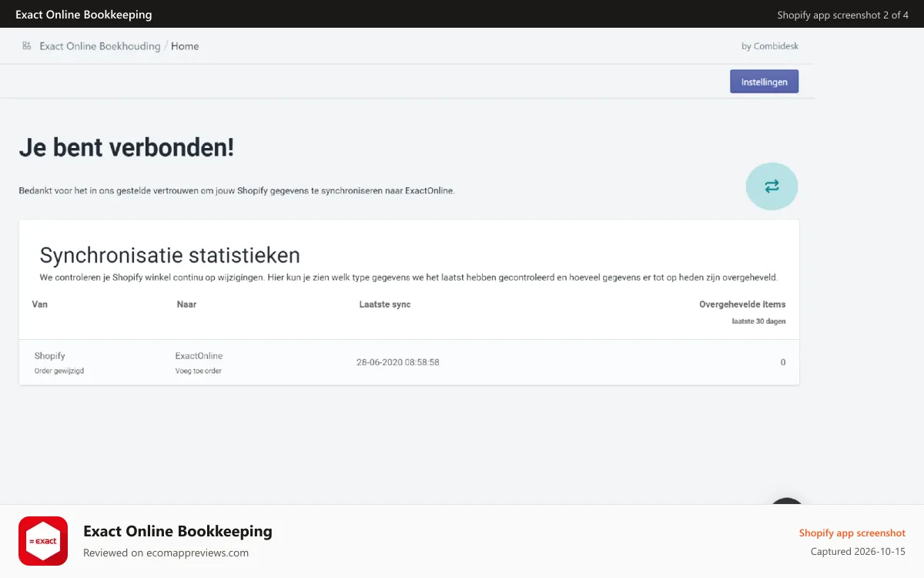
Task: Click the 'by Combidesk' text
Action: [x=770, y=46]
